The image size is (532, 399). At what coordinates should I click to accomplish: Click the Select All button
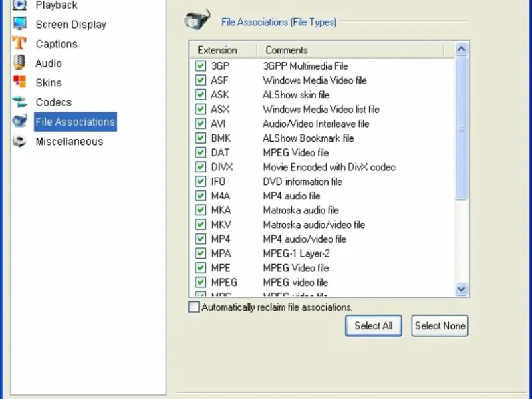tap(374, 326)
